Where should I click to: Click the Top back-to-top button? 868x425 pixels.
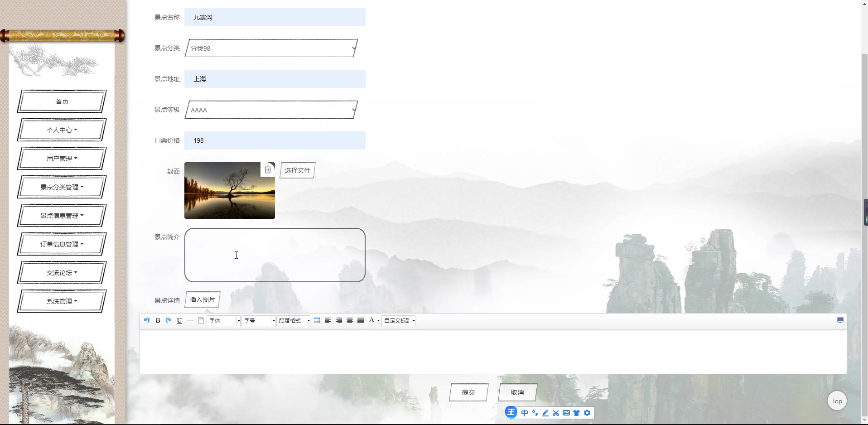(x=837, y=401)
